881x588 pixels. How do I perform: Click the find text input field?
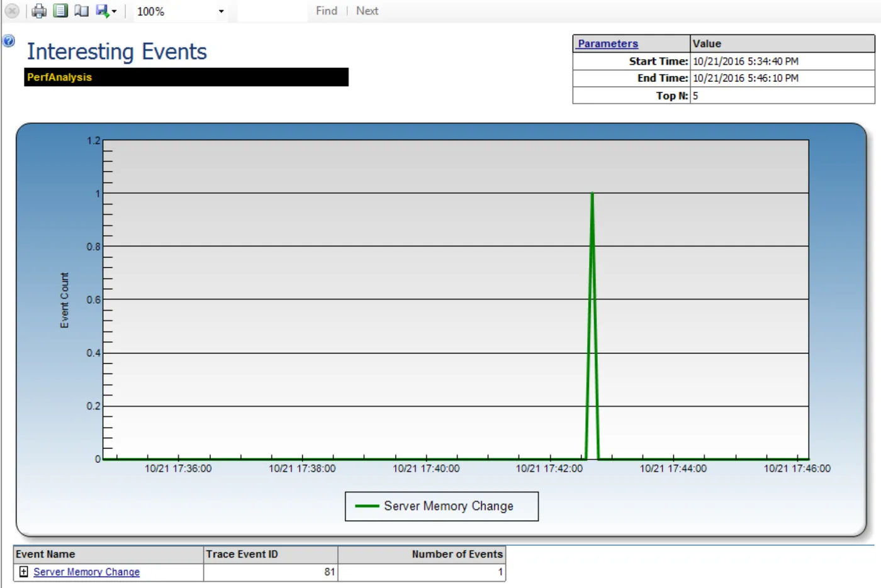tap(272, 11)
